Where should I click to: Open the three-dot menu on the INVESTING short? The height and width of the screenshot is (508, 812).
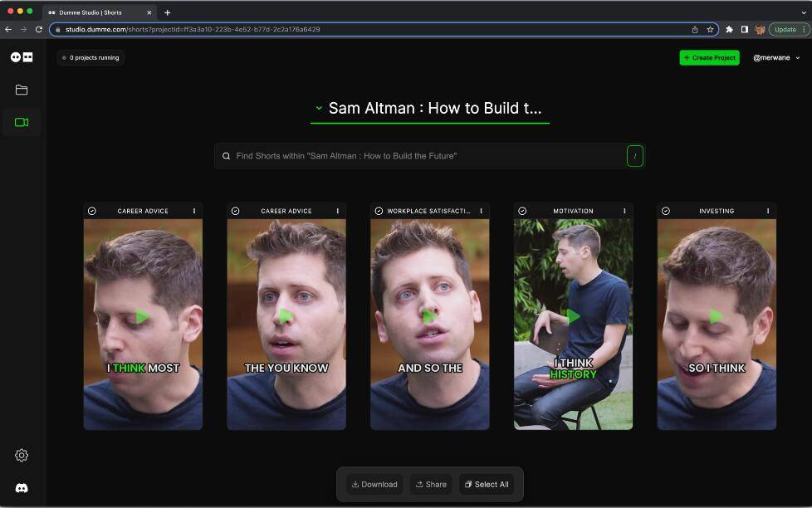point(768,211)
